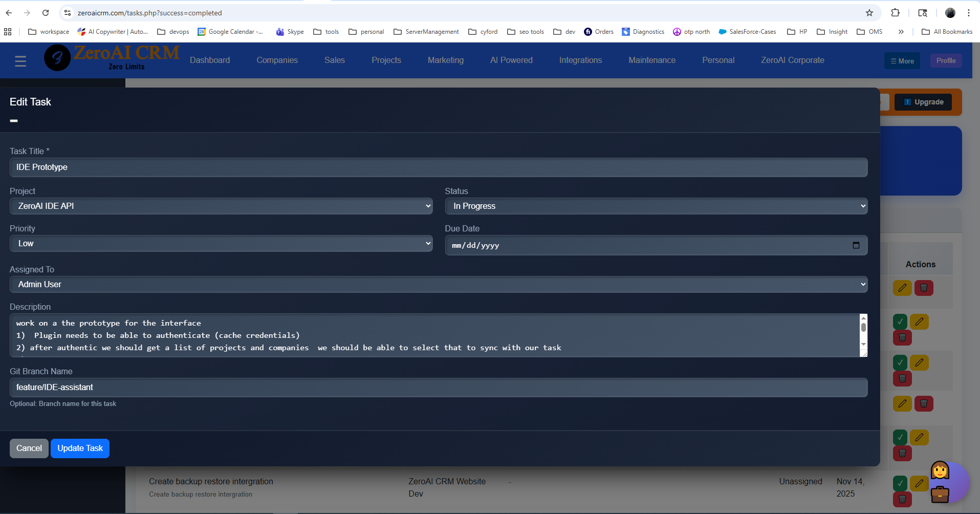The height and width of the screenshot is (514, 980).
Task: Open the AI Powered menu
Action: tap(511, 60)
